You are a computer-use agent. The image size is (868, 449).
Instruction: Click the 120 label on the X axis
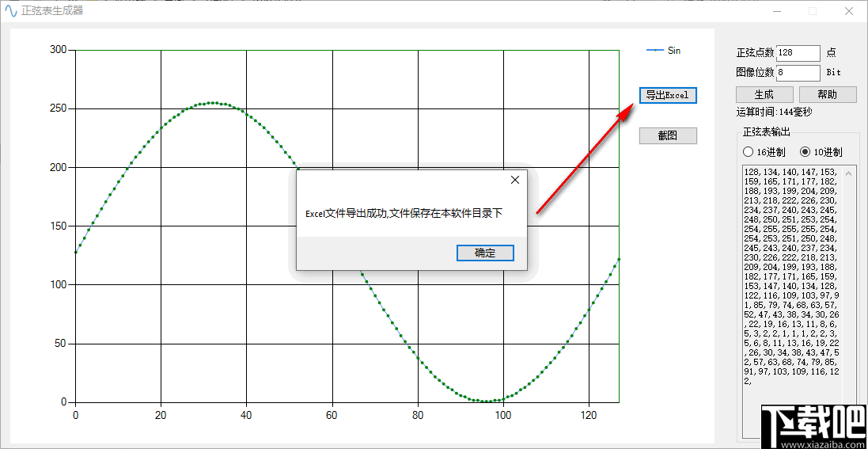pos(589,415)
